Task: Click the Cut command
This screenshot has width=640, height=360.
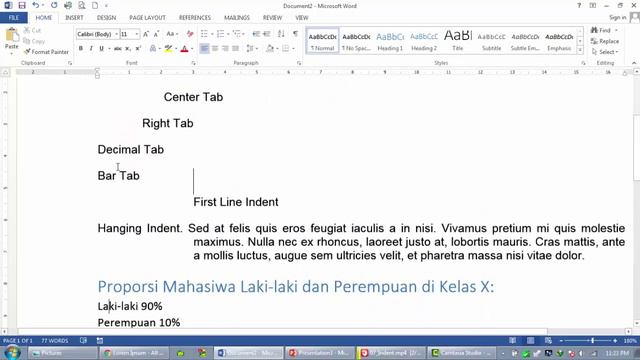Action: click(x=32, y=31)
